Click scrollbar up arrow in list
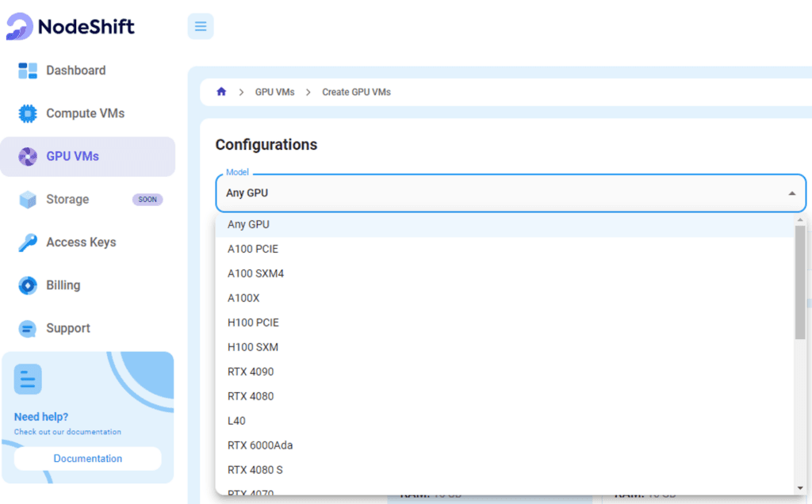The width and height of the screenshot is (812, 504). [800, 220]
